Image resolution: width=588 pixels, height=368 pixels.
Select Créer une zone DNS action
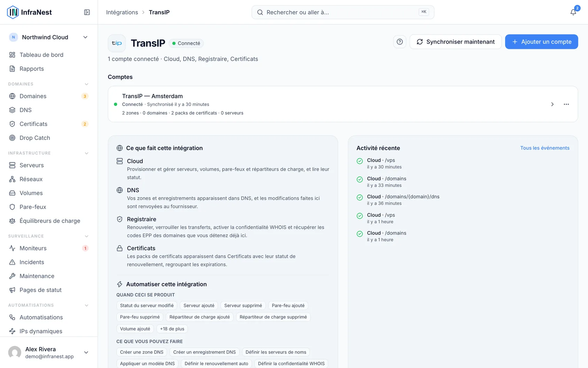(x=142, y=352)
